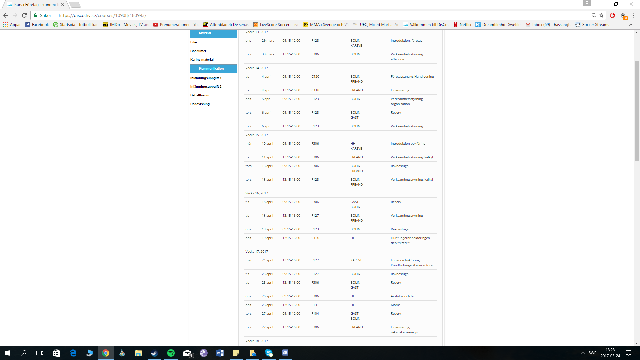Image resolution: width=640 pixels, height=360 pixels.
Task: Open File Explorer from the taskbar
Action: [x=138, y=353]
